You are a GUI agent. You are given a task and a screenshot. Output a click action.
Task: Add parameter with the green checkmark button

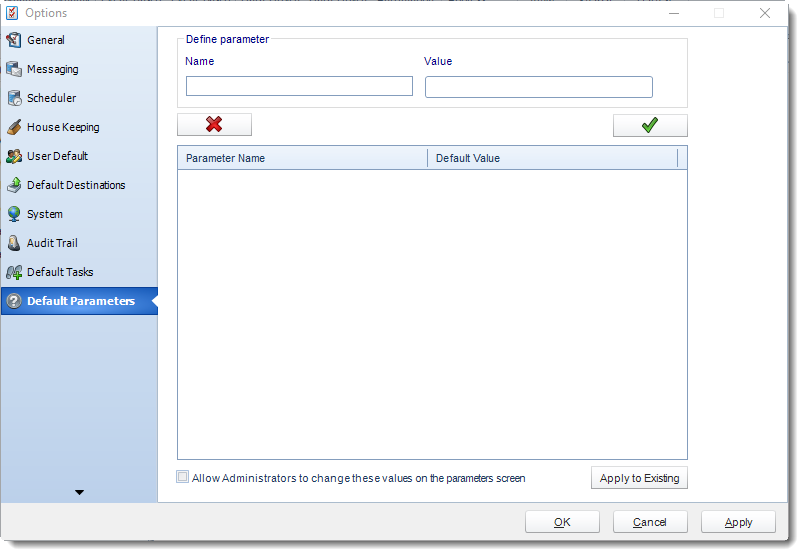coord(650,126)
